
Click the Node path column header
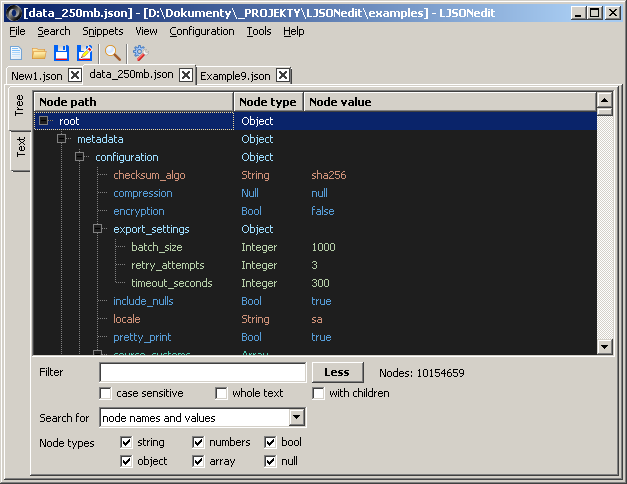coord(133,102)
